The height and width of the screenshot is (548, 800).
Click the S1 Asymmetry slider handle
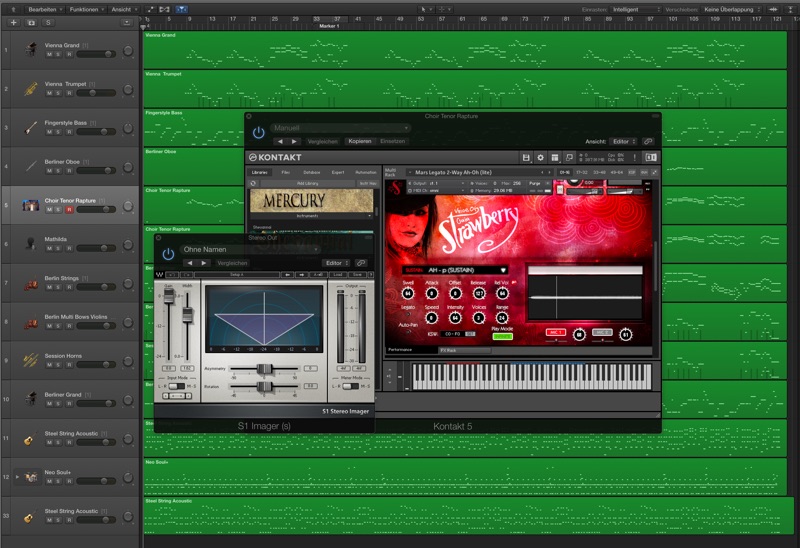[x=264, y=369]
